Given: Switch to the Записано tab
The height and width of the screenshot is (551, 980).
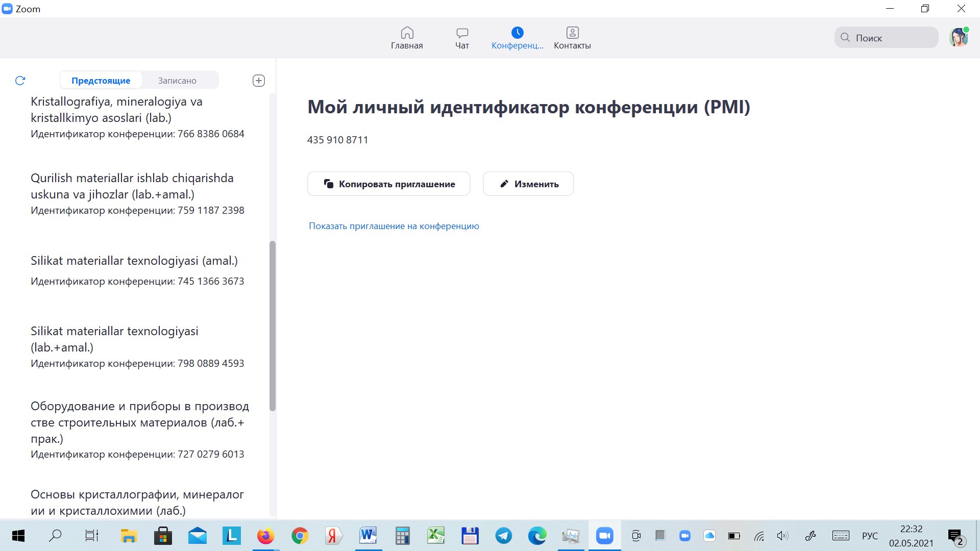Looking at the screenshot, I should pyautogui.click(x=177, y=81).
